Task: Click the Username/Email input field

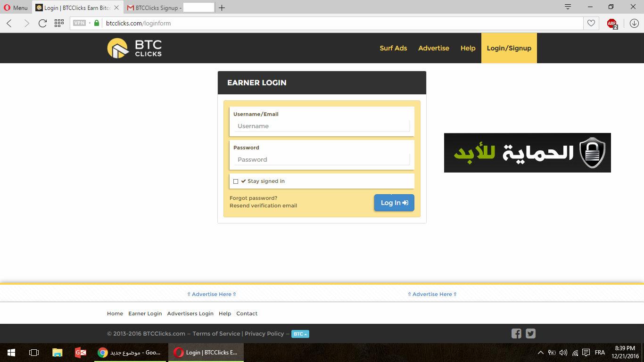Action: point(322,126)
